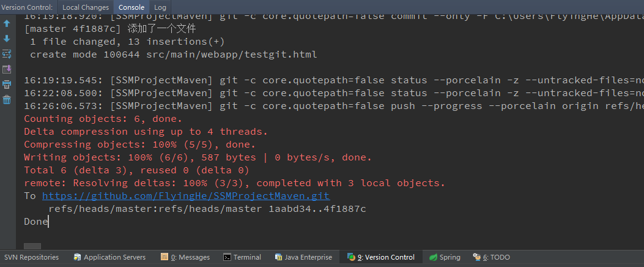The width and height of the screenshot is (644, 267).
Task: Show the TODO tool window
Action: pyautogui.click(x=491, y=258)
